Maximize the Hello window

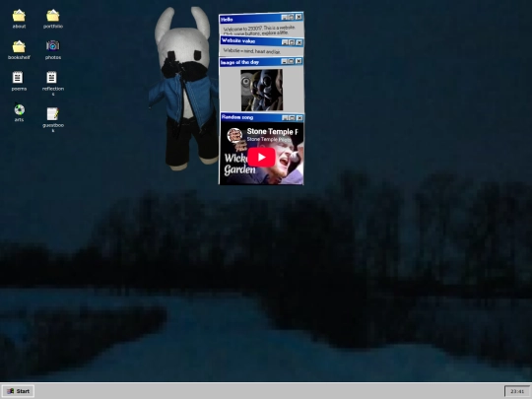click(x=292, y=17)
